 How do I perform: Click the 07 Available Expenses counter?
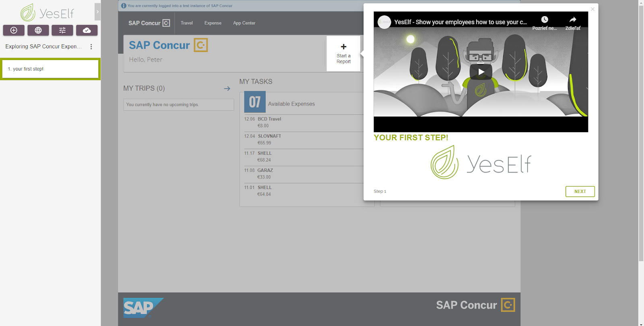(255, 102)
